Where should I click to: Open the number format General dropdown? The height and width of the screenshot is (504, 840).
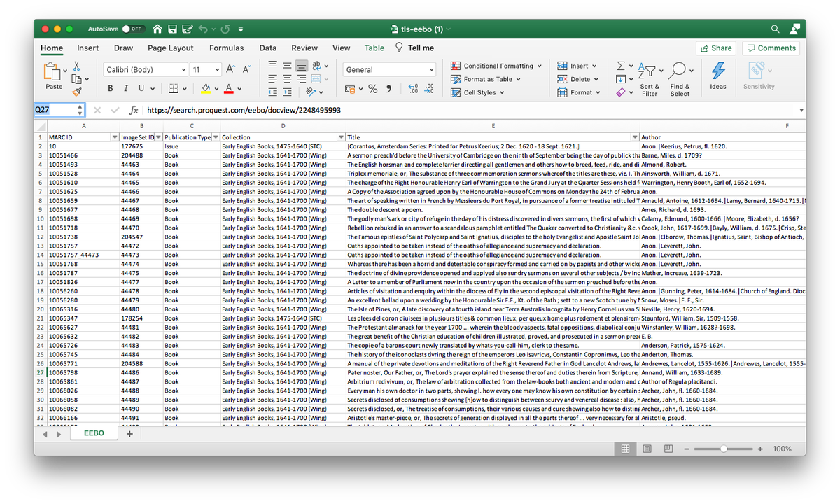432,70
